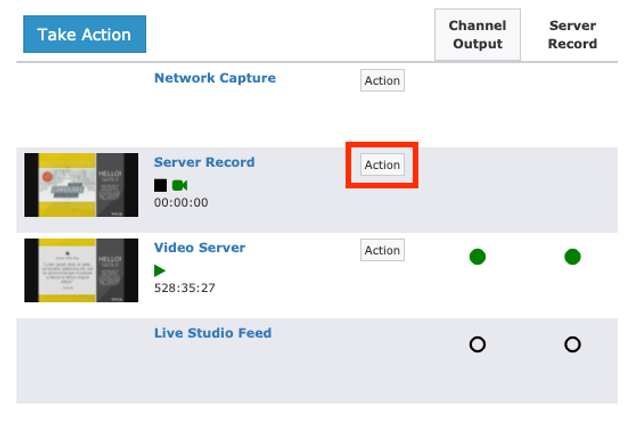Click the blue Take Action button
The image size is (640, 421).
click(84, 34)
